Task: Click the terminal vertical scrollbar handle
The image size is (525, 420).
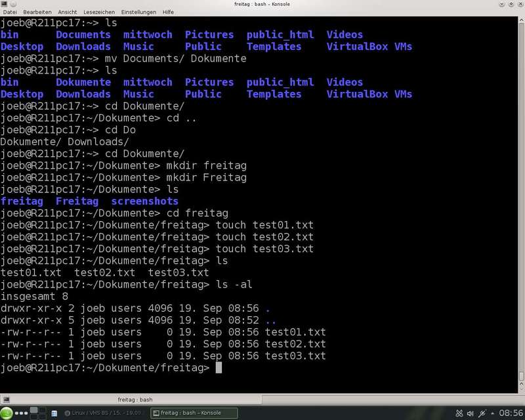Action: 521,376
